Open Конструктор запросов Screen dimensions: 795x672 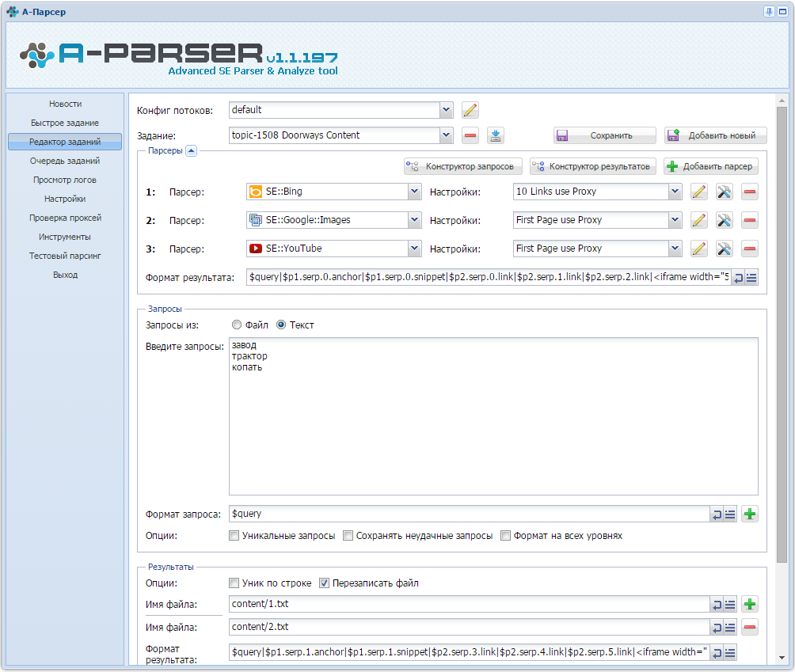[463, 166]
